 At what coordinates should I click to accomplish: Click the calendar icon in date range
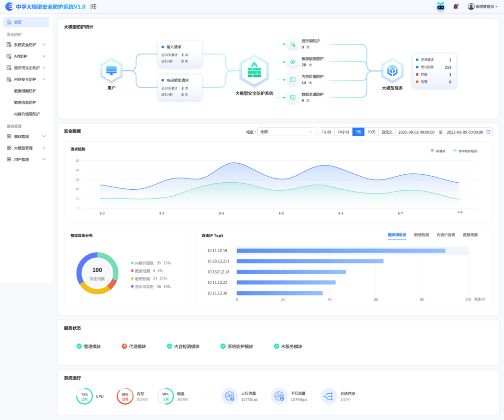pos(489,132)
